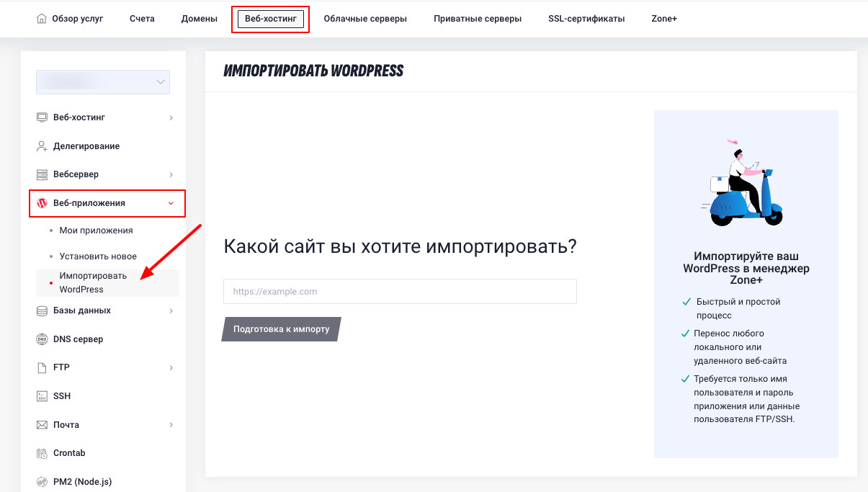Screen dimensions: 868x492
Task: Collapse the Веб-приложения section chevron
Action: pos(171,203)
